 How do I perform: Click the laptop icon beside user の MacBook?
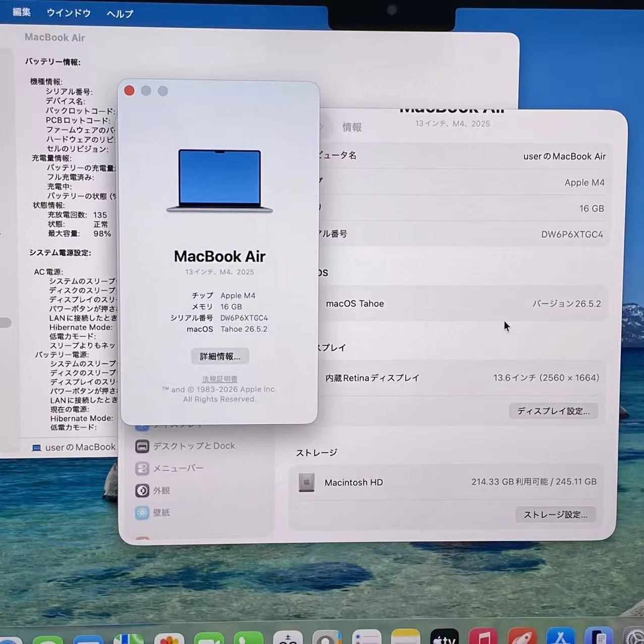click(x=36, y=448)
